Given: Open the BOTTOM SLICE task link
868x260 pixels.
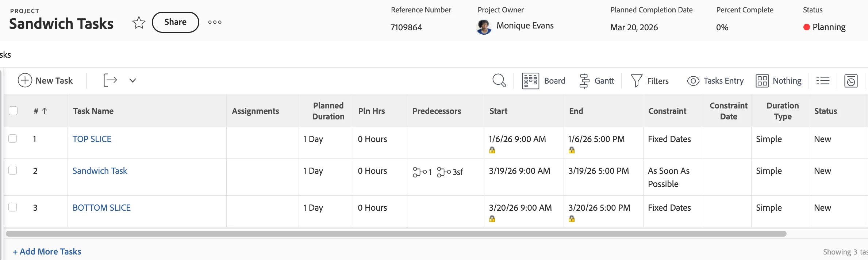Looking at the screenshot, I should click(x=101, y=208).
